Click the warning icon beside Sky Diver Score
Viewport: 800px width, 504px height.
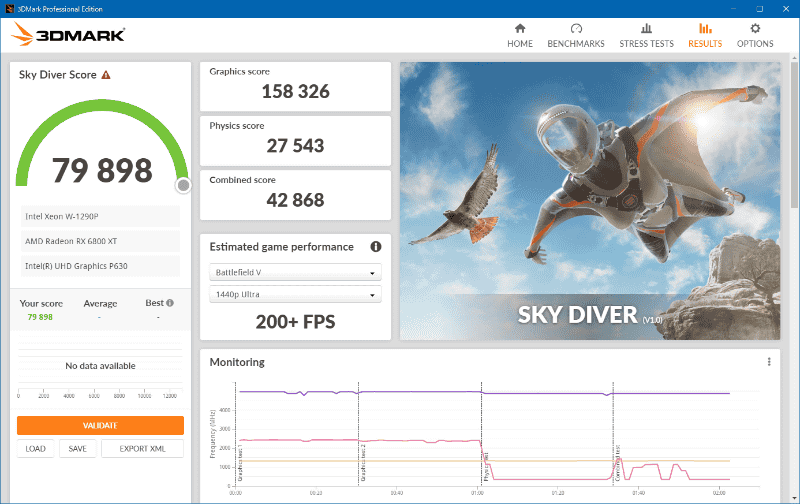click(x=106, y=75)
